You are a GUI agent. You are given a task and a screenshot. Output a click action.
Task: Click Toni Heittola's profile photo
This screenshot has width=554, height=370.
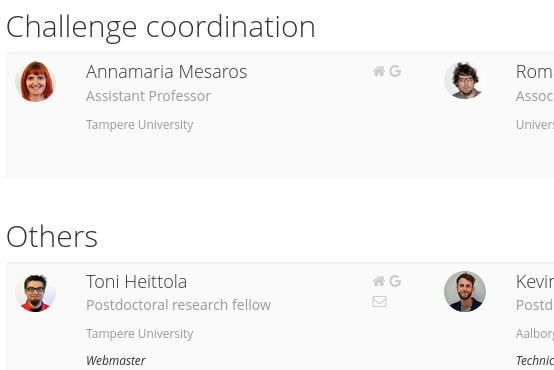[x=35, y=292]
